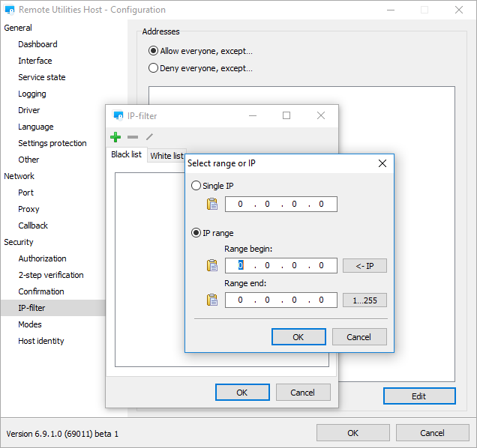The image size is (477, 448).
Task: Click the 1...255 button
Action: pos(364,300)
